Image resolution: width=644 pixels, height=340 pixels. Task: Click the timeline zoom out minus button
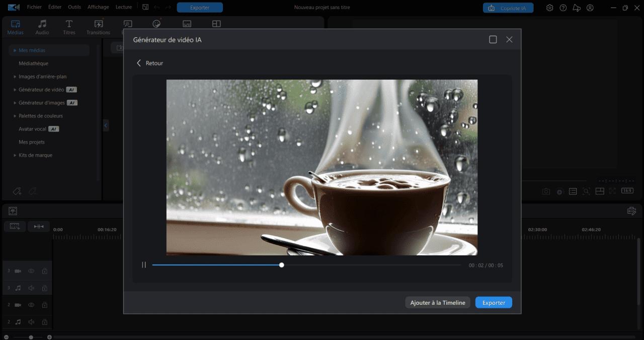coord(6,337)
